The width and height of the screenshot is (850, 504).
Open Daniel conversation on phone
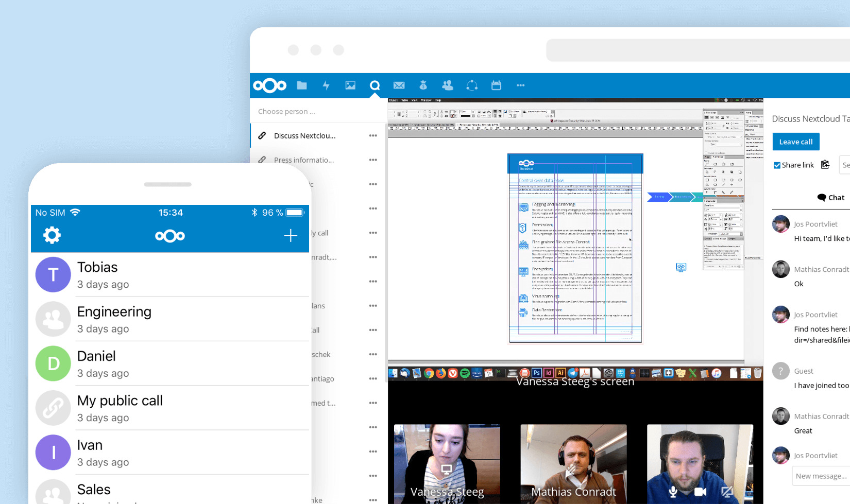(x=170, y=363)
